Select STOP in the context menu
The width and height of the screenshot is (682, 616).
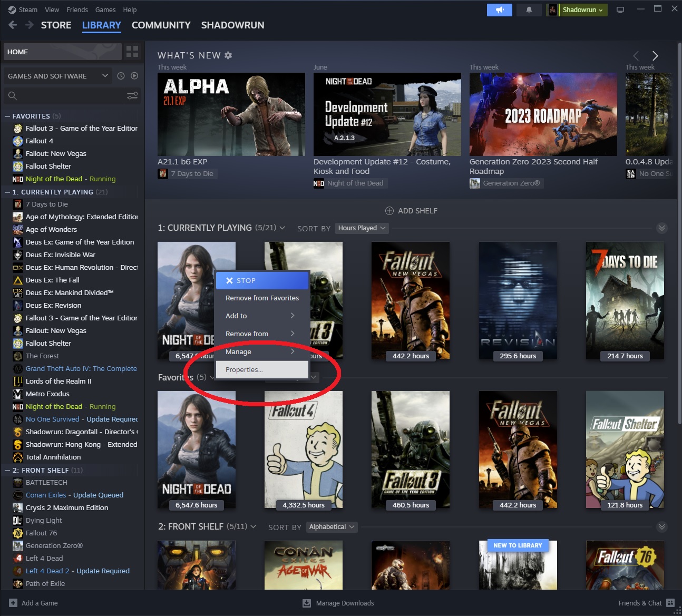click(262, 280)
